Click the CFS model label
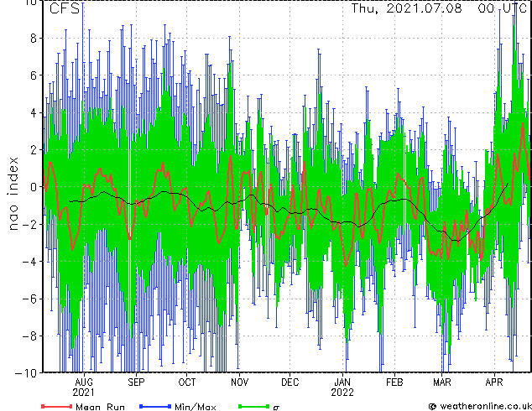This screenshot has width=532, height=411. click(65, 8)
